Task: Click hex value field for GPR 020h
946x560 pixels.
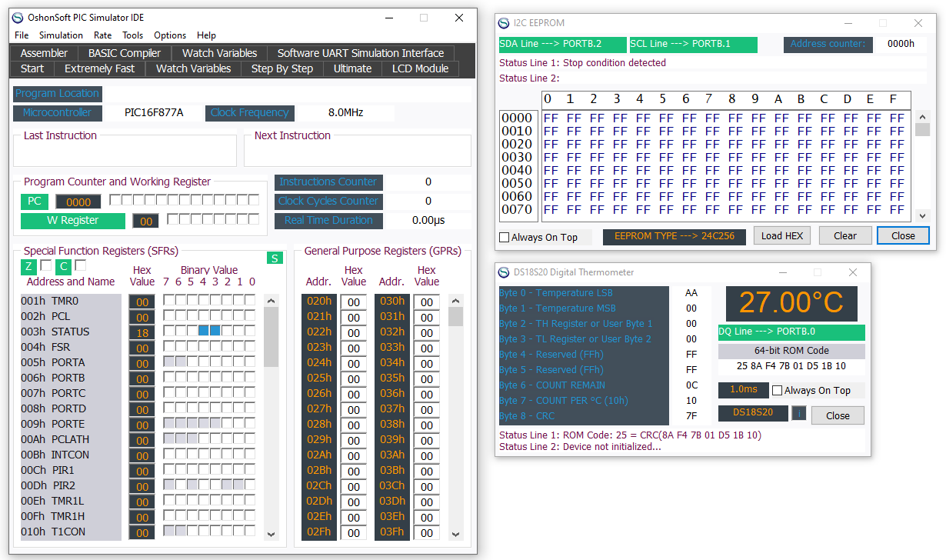Action: [353, 302]
